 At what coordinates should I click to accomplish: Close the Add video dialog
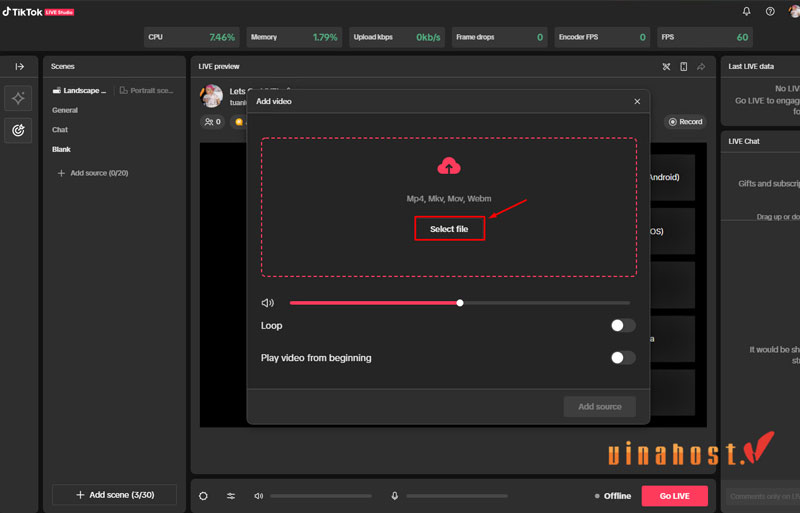tap(637, 102)
